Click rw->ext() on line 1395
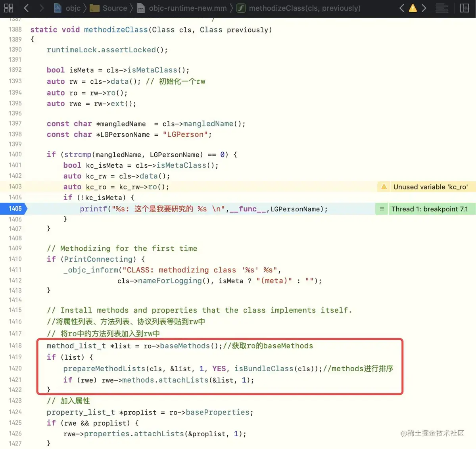The image size is (476, 449). [115, 104]
